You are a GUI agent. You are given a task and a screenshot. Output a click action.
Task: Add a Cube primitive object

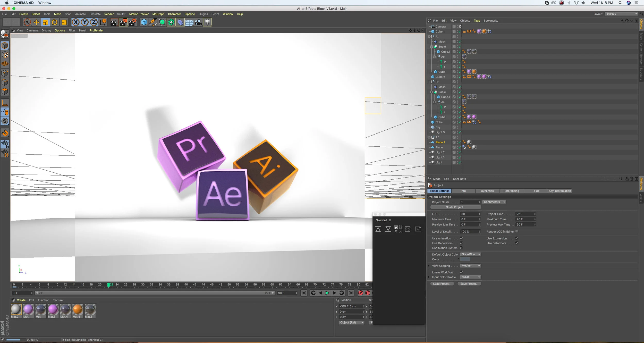144,22
